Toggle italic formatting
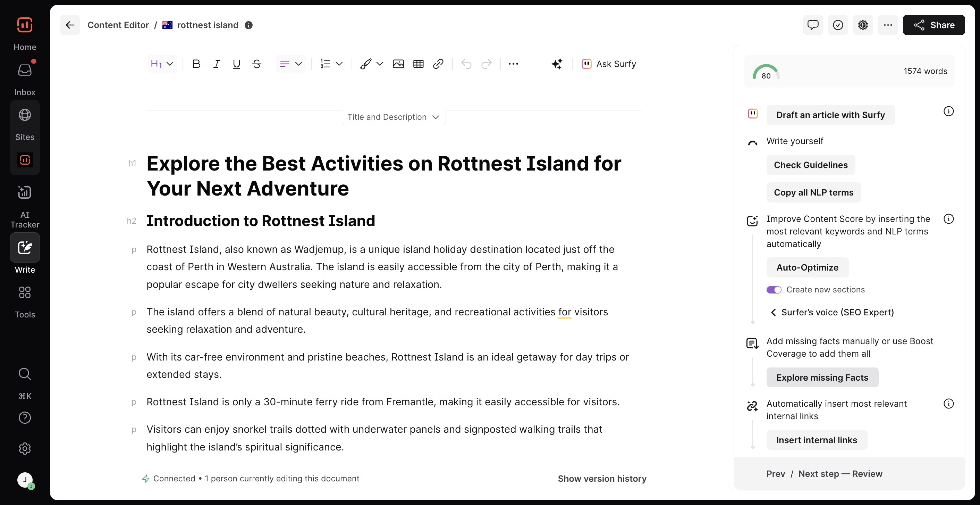The width and height of the screenshot is (980, 505). tap(217, 64)
